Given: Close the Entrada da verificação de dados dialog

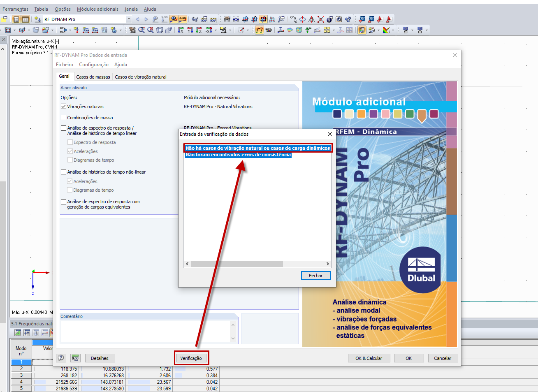Looking at the screenshot, I should (x=329, y=134).
